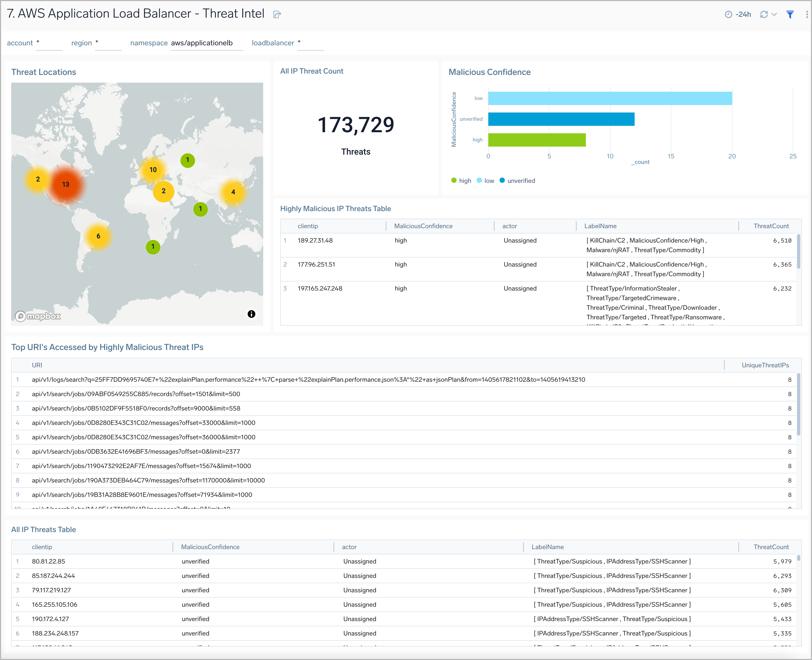Click the region filter field

[x=108, y=43]
